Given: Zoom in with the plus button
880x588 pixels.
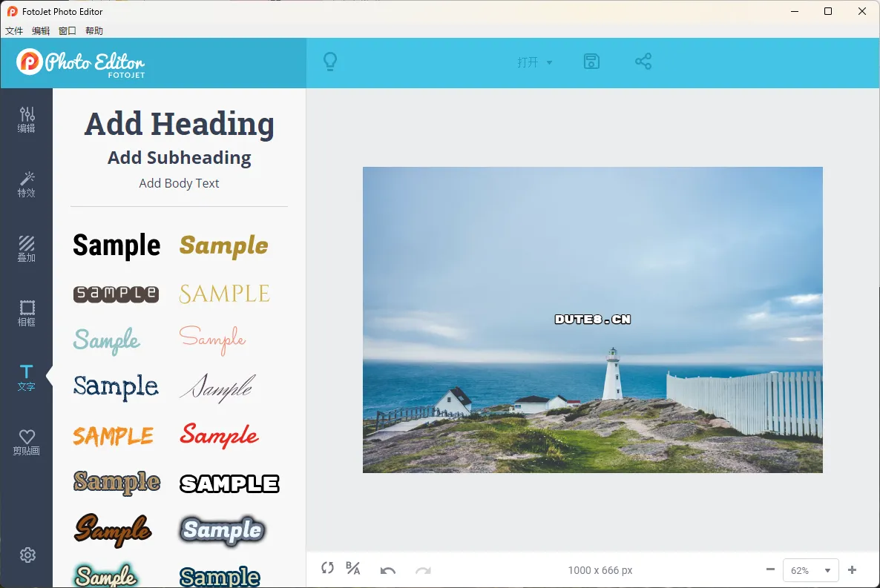Looking at the screenshot, I should (x=852, y=570).
